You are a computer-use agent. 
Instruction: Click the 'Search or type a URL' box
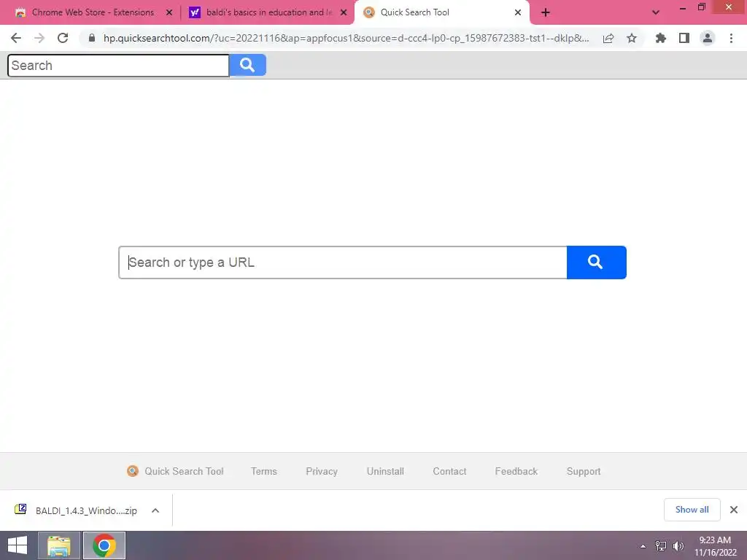[x=343, y=262]
